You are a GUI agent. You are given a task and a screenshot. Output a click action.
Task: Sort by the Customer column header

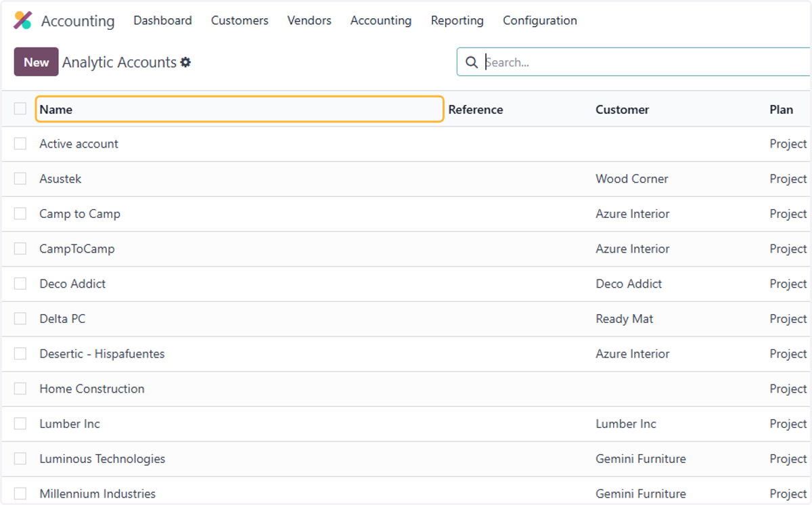point(623,110)
